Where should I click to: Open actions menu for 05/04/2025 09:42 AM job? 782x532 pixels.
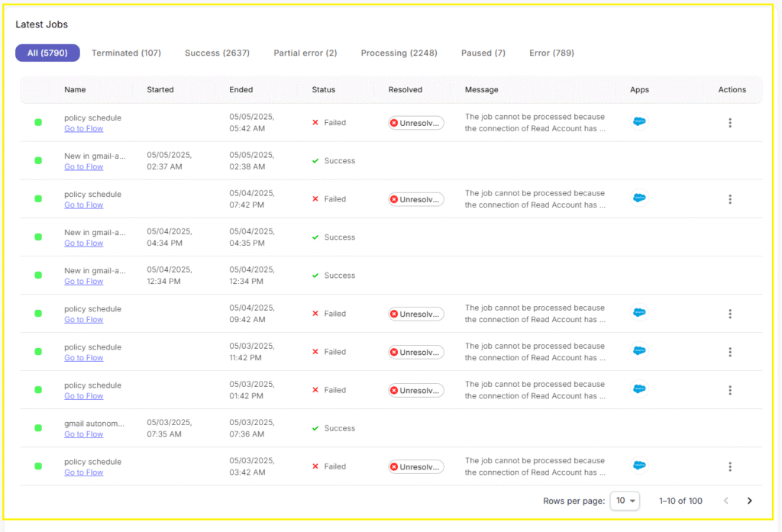pyautogui.click(x=730, y=314)
